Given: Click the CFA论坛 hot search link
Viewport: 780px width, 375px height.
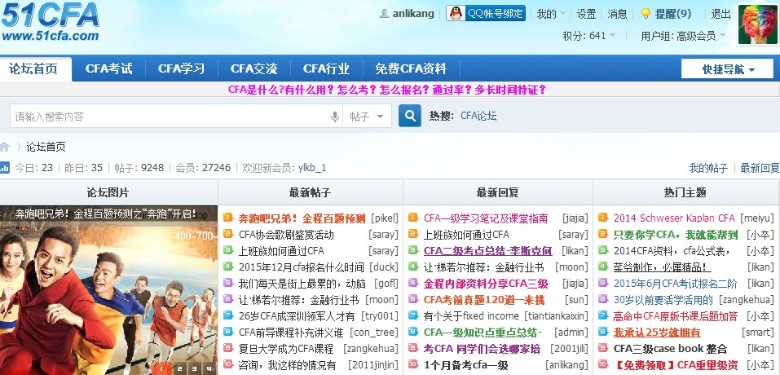Looking at the screenshot, I should (478, 116).
